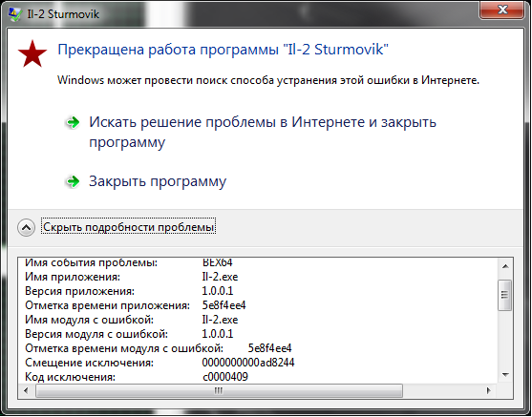
Task: Click green arrow beside search solution online
Action: pos(73,122)
